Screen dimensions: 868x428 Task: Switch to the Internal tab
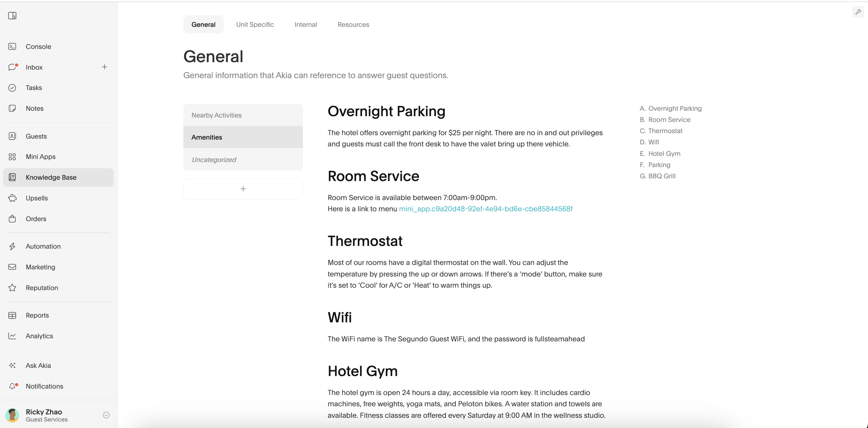pyautogui.click(x=306, y=24)
